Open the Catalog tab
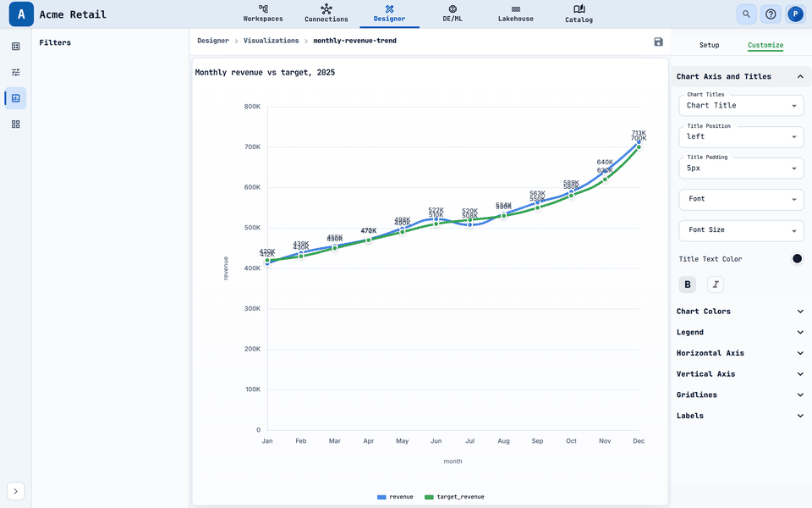Viewport: 812px width, 508px height. [579, 14]
